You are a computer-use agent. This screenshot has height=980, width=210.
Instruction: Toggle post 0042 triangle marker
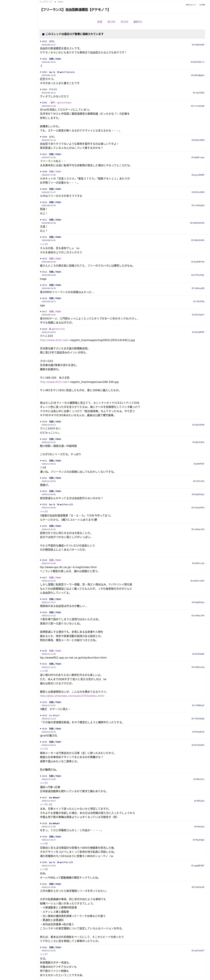pos(41,948)
